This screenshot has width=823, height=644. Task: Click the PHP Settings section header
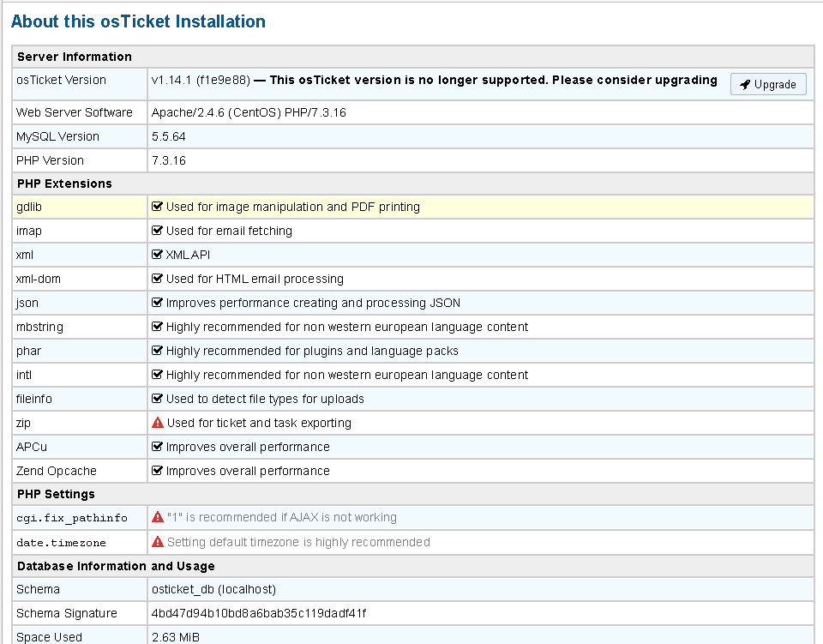point(56,494)
